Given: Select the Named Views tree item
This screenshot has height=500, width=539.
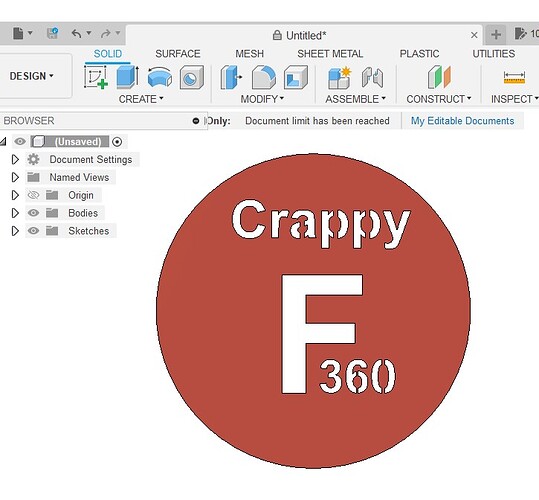Looking at the screenshot, I should (x=79, y=177).
